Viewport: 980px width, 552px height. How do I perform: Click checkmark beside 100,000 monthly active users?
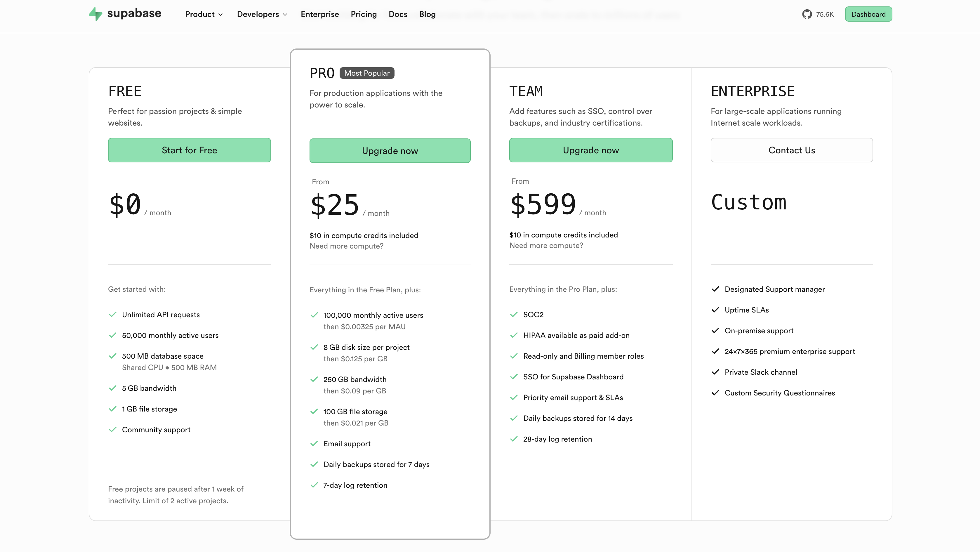pyautogui.click(x=314, y=315)
